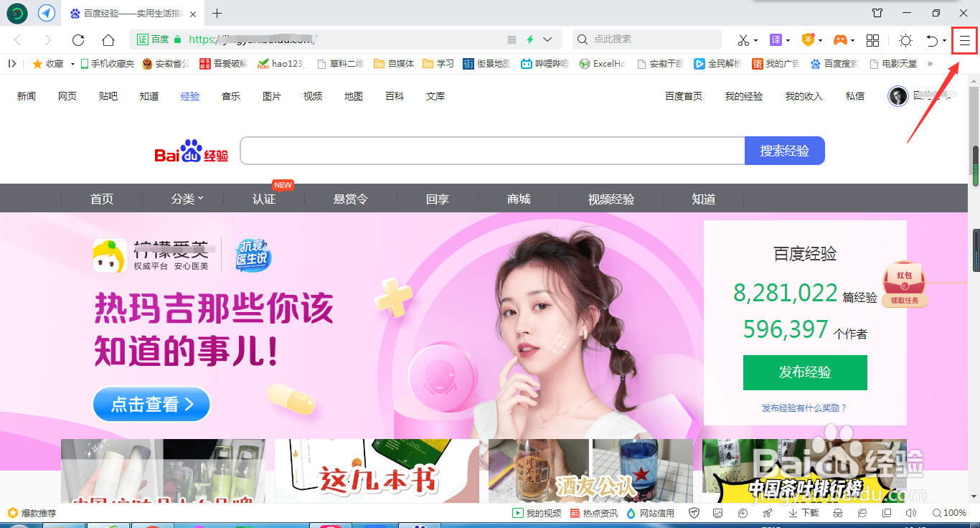Expand the game tool dropdown arrow

tap(852, 41)
